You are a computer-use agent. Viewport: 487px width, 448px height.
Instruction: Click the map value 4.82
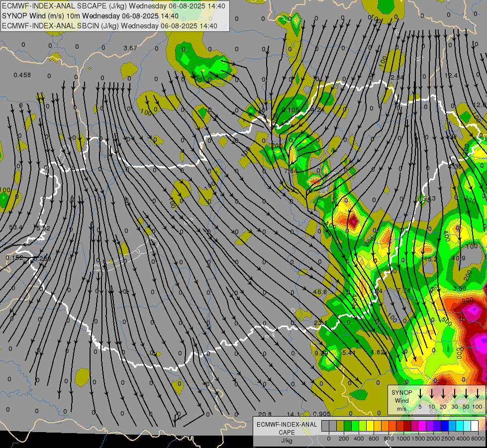[x=378, y=352]
